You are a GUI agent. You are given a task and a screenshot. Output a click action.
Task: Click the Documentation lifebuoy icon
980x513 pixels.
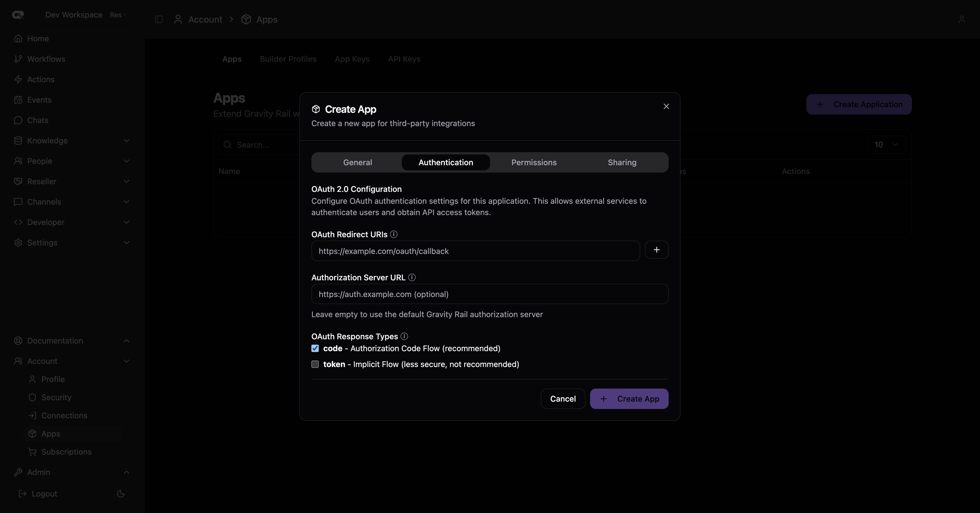click(x=18, y=341)
